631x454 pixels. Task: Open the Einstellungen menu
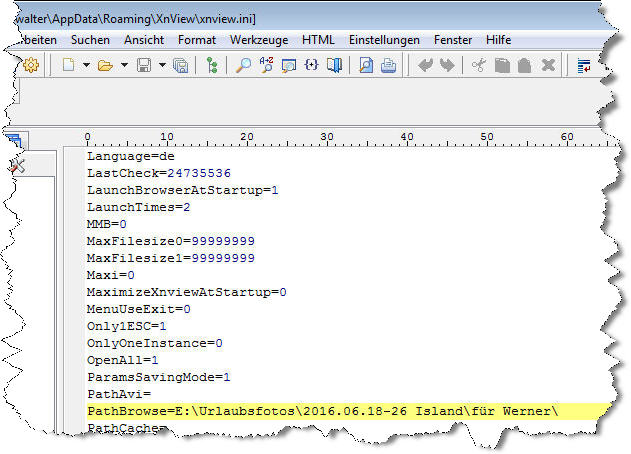(x=384, y=40)
